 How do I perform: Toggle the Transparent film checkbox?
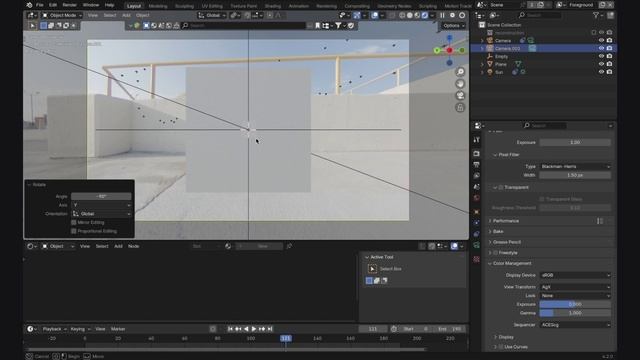(501, 187)
